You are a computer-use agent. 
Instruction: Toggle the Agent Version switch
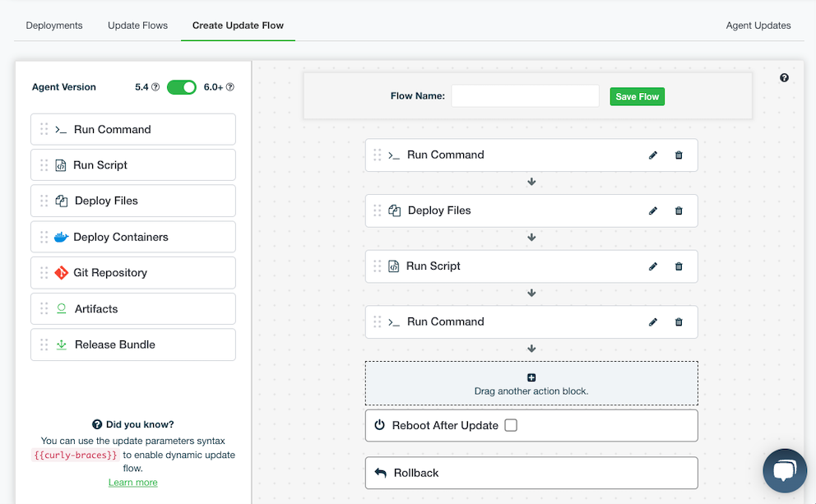[181, 87]
